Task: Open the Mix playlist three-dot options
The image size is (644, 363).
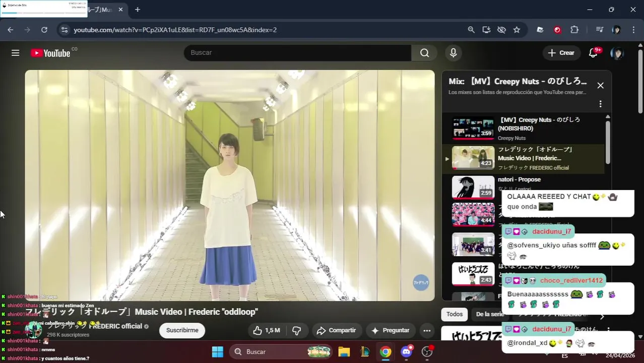Action: (x=600, y=104)
